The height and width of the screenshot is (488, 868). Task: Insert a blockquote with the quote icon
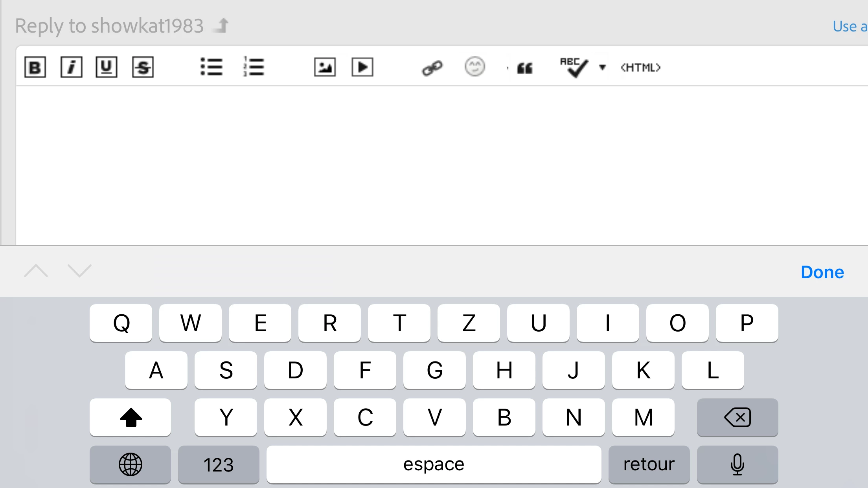525,68
